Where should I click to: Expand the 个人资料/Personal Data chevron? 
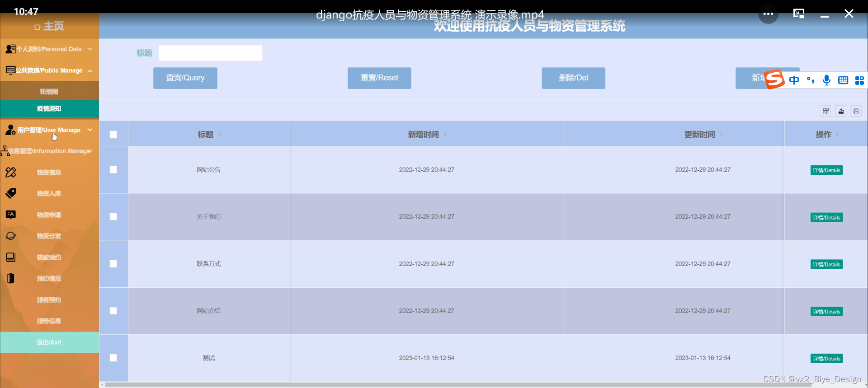pyautogui.click(x=90, y=49)
